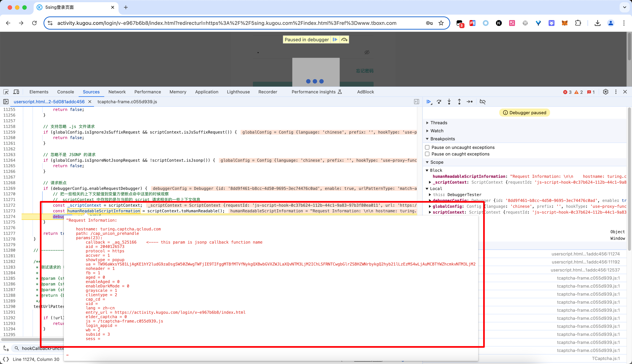Toggle the debugger sidebar panel icon

coord(417,102)
